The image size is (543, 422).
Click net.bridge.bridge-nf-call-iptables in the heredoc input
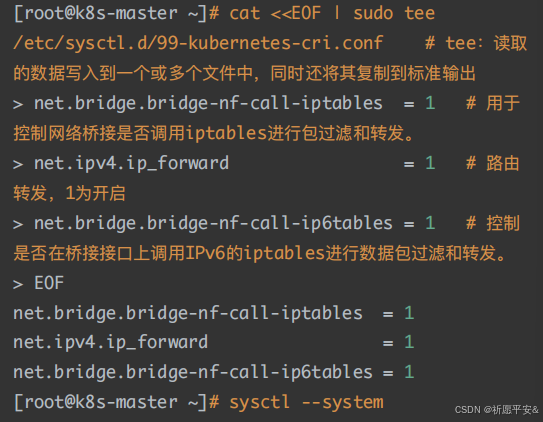tap(208, 104)
